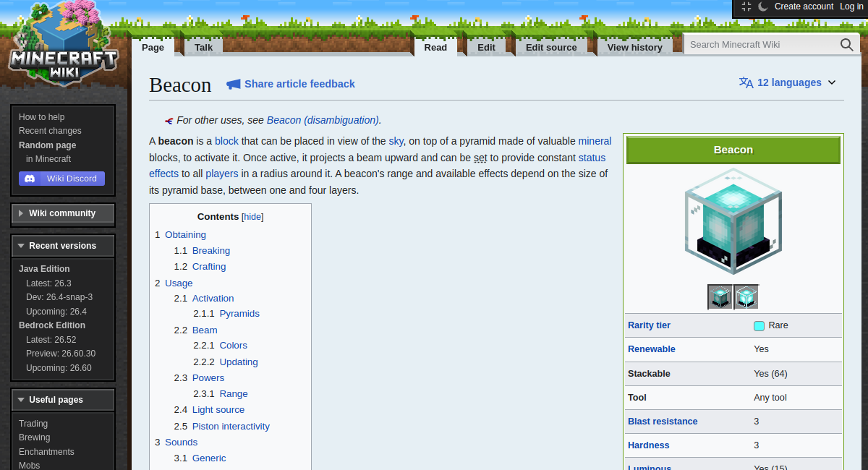Jump to Breaking subsection
The height and width of the screenshot is (470, 868).
click(x=211, y=251)
